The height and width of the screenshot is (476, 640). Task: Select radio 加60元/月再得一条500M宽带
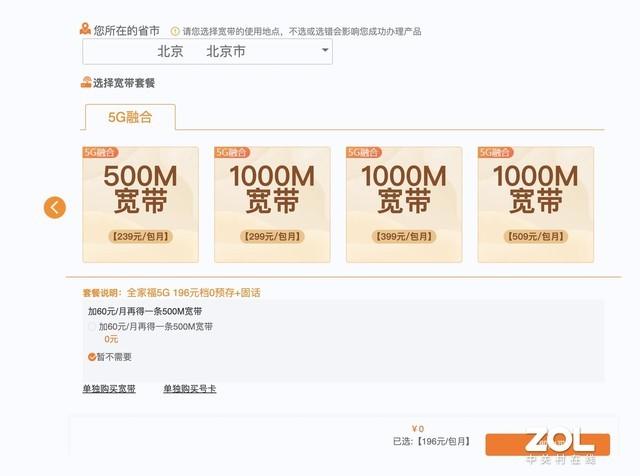click(92, 327)
